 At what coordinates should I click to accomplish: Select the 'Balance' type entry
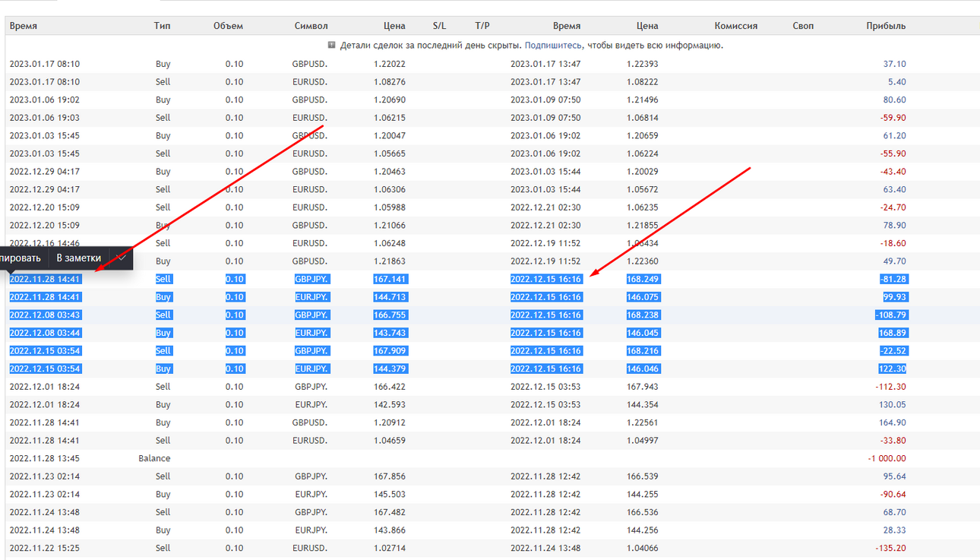click(x=154, y=458)
